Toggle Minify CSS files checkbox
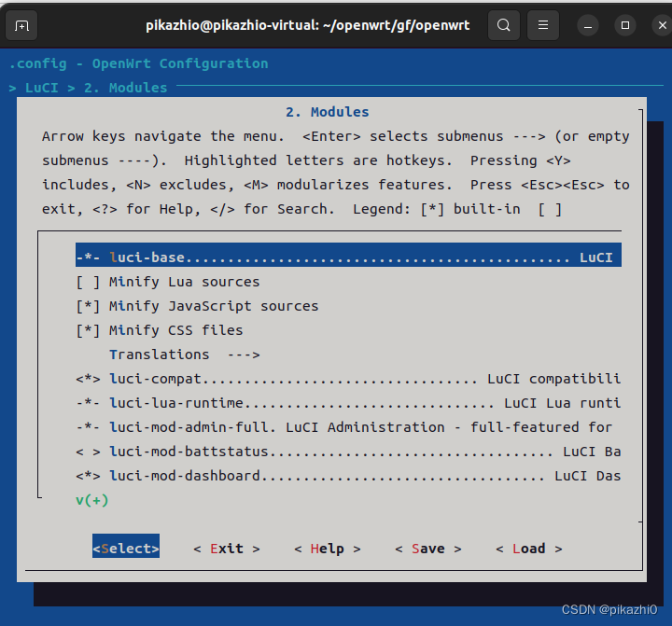Viewport: 672px width, 626px height. pos(88,330)
